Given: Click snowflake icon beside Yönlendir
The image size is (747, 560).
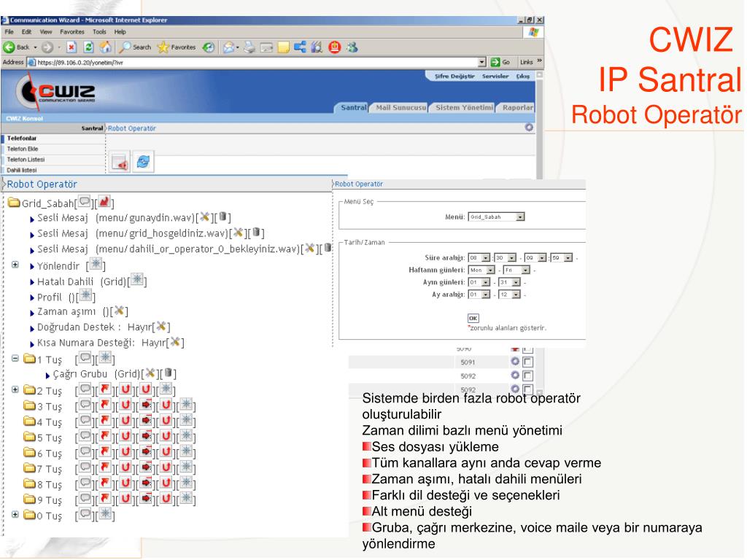Looking at the screenshot, I should point(96,264).
